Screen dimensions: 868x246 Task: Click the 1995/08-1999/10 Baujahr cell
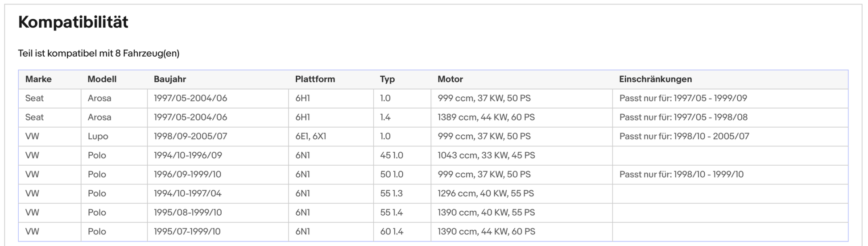[187, 213]
